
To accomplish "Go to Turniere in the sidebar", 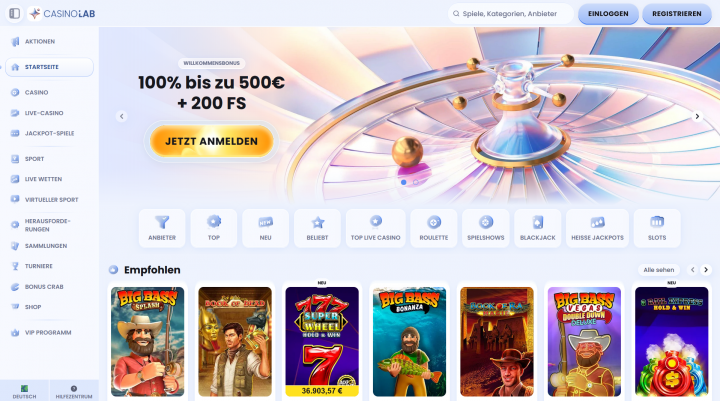I will (x=39, y=266).
